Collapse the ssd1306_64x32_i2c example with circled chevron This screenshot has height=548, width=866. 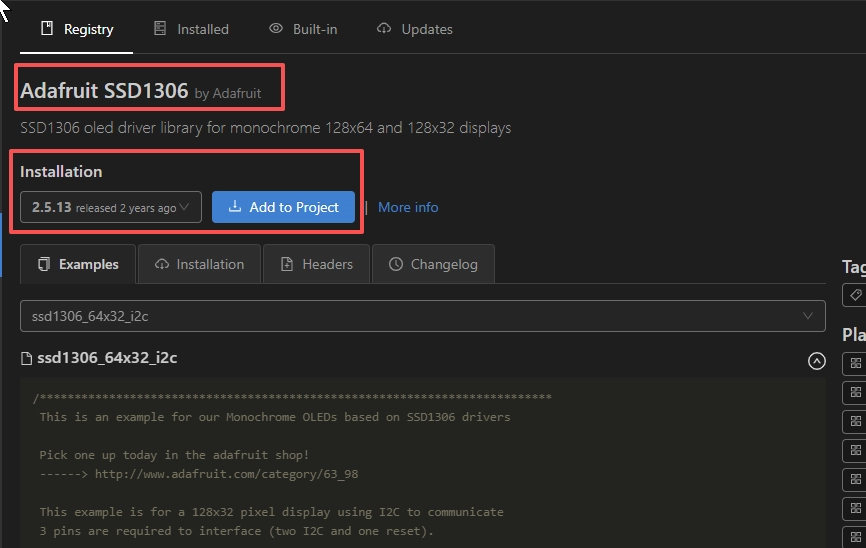tap(817, 361)
